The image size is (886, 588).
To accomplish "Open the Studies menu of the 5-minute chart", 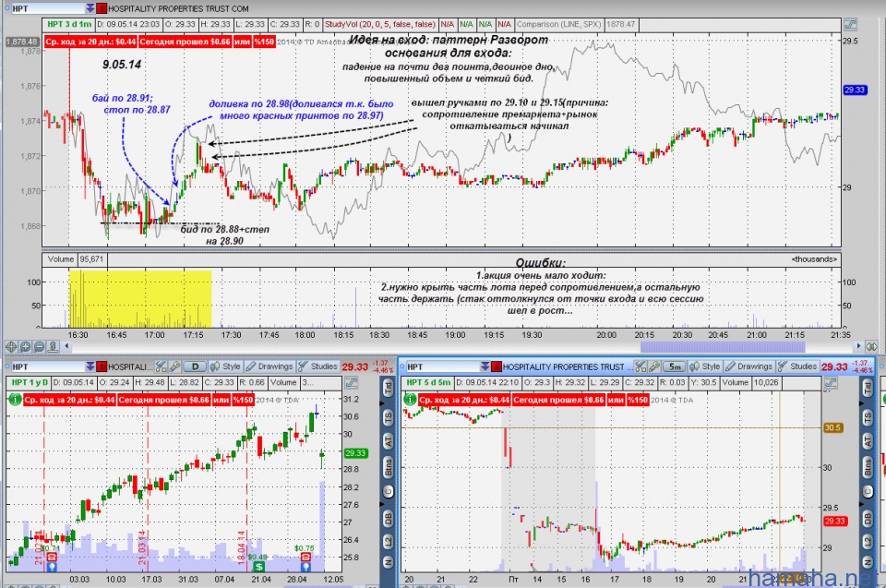I will point(797,366).
